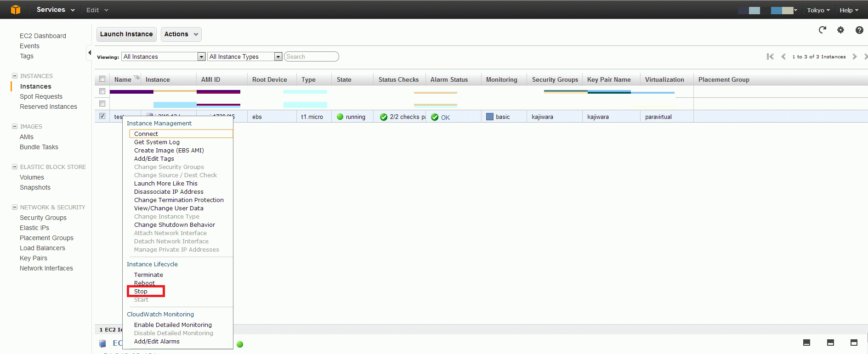The width and height of the screenshot is (868, 354).
Task: Open the Tokyo region dropdown
Action: [818, 10]
